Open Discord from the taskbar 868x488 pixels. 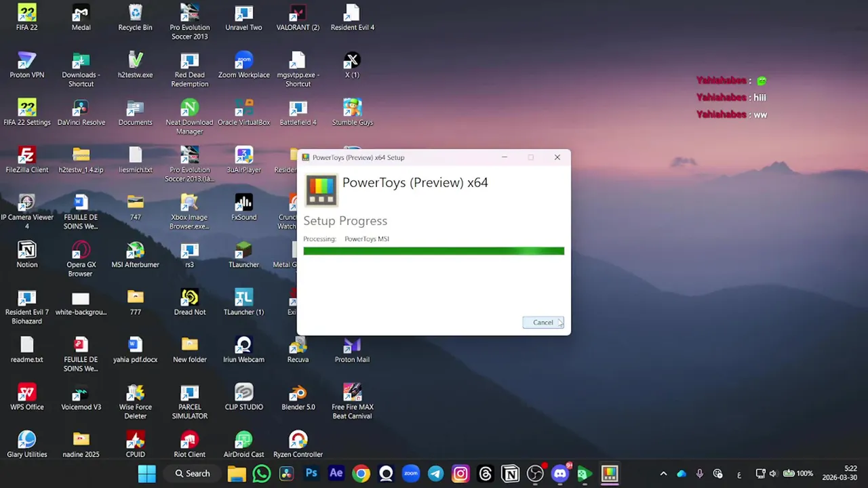coord(560,474)
